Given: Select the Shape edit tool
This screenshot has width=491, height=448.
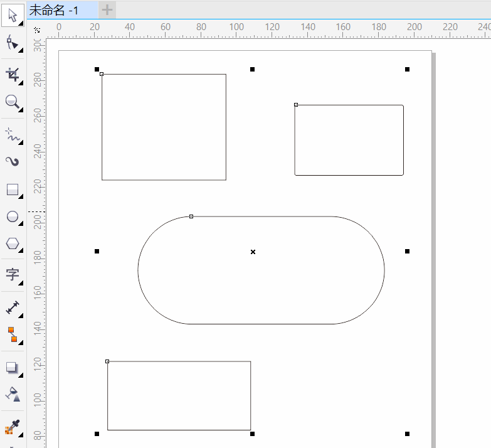Looking at the screenshot, I should click(x=12, y=42).
